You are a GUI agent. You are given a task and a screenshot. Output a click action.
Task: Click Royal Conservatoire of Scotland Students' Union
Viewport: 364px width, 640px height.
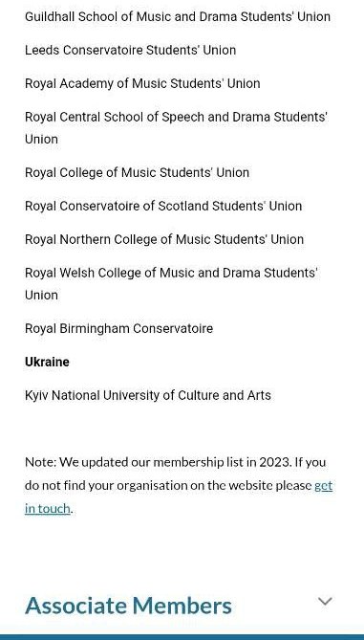point(163,206)
